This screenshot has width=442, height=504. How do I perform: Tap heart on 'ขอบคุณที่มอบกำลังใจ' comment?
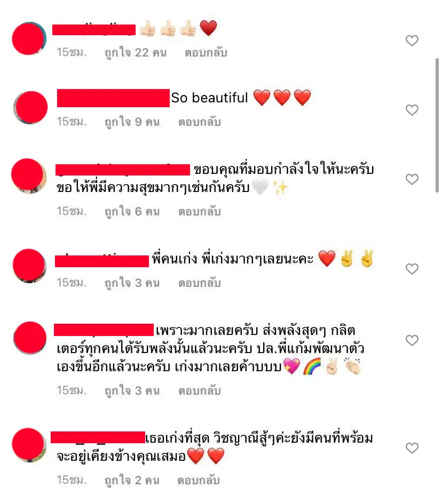pos(412,179)
